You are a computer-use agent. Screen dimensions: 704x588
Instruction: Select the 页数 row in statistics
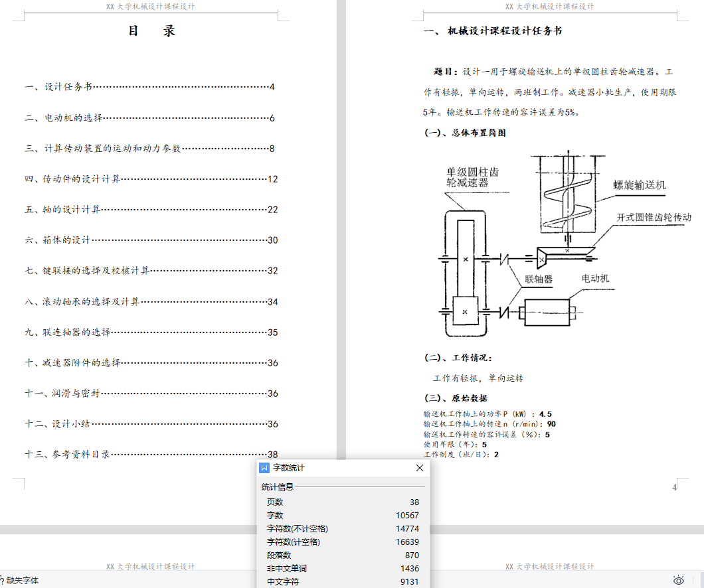343,502
